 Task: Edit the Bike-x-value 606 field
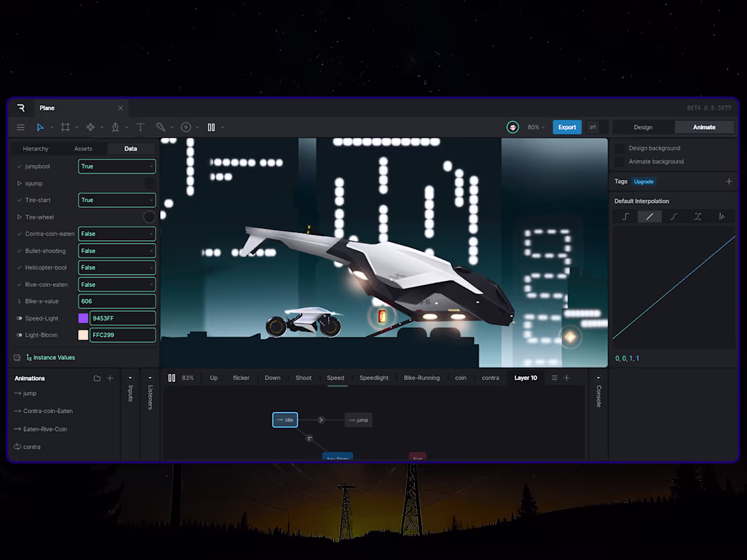coord(117,301)
